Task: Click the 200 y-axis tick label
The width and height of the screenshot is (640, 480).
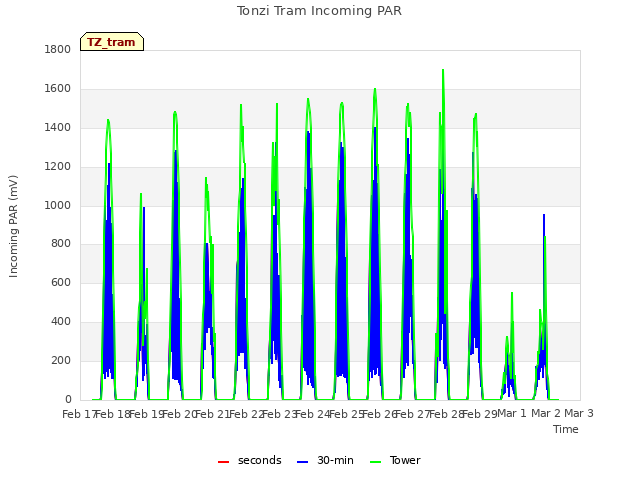Action: 61,360
